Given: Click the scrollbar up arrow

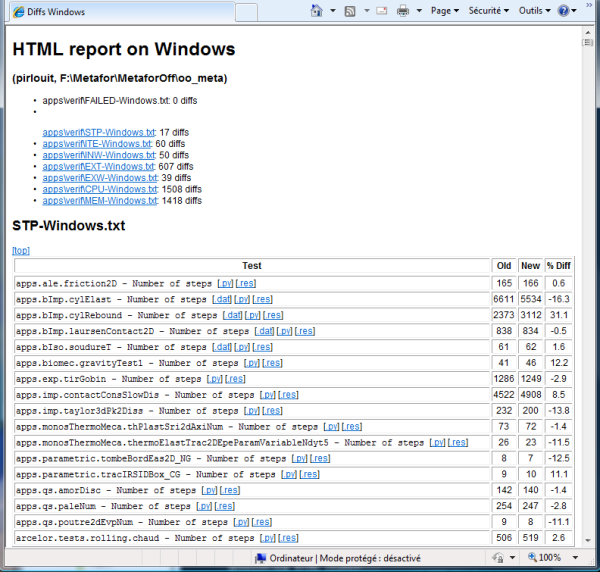Looking at the screenshot, I should pyautogui.click(x=588, y=33).
